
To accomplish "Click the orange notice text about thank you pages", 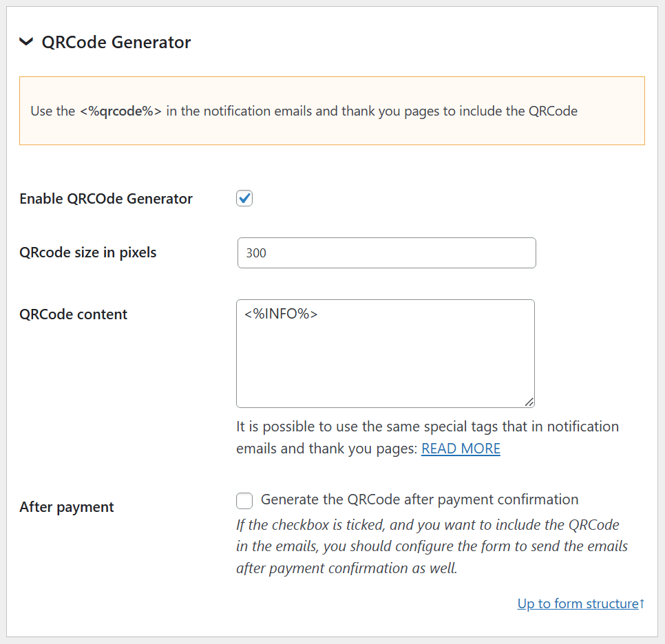I will (372, 111).
